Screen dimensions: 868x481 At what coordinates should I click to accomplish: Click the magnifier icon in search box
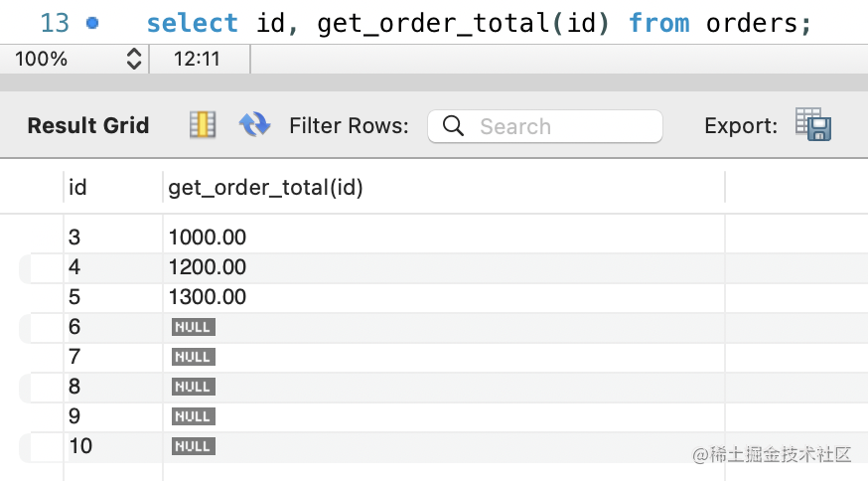click(453, 126)
